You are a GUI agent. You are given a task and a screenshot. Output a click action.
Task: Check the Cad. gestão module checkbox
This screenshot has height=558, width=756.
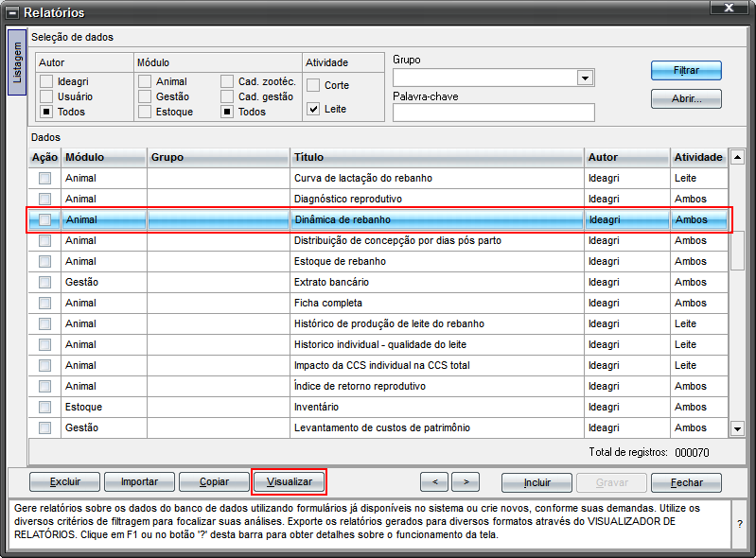point(226,96)
